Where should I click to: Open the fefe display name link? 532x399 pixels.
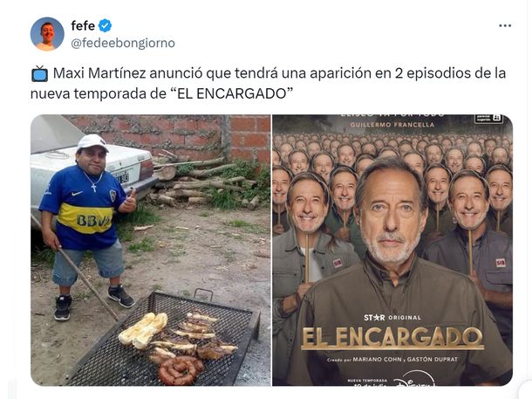click(83, 26)
